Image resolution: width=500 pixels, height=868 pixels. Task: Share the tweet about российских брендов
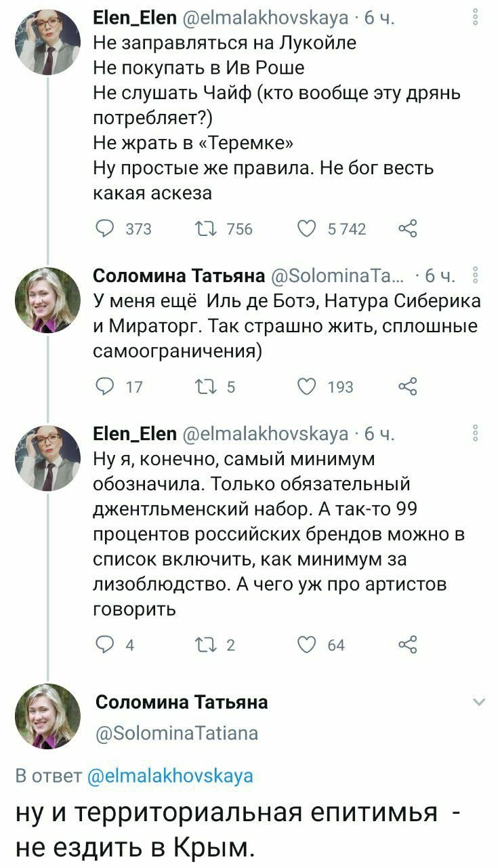(x=407, y=644)
